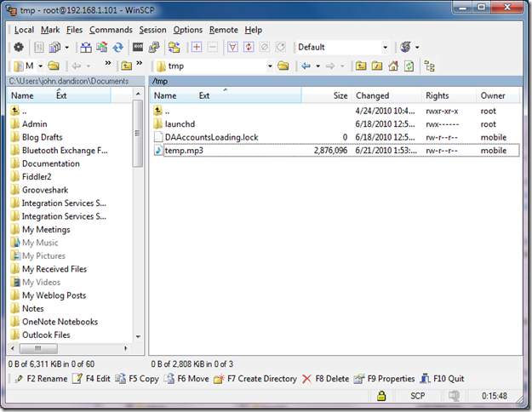The image size is (532, 412).
Task: Open Preferences via the gear icon
Action: [19, 47]
